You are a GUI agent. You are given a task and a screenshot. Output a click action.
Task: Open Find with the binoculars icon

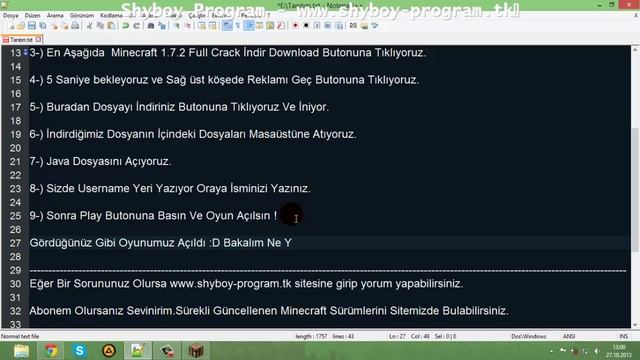[x=151, y=26]
